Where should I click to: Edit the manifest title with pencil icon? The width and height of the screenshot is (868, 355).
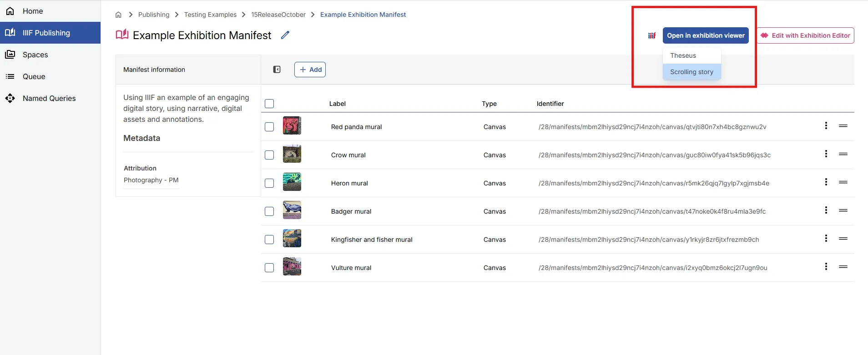click(x=285, y=35)
